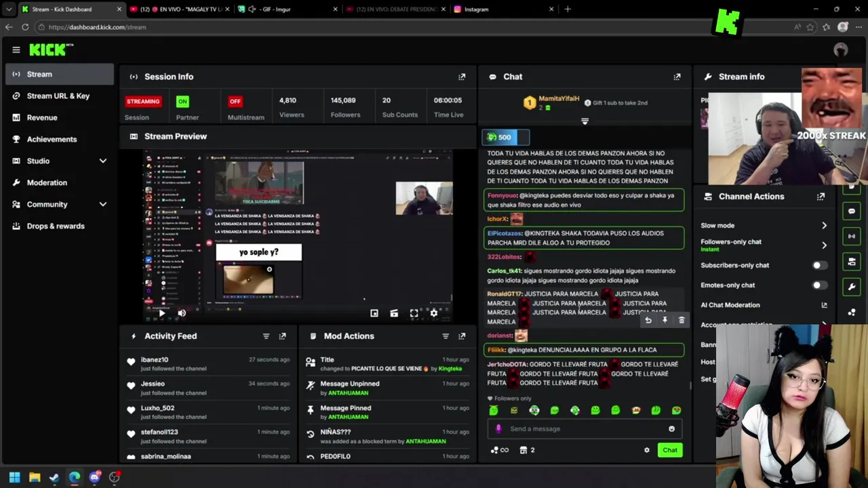Select the first green emote in quick row
Screen dimensions: 868x488
tap(494, 411)
